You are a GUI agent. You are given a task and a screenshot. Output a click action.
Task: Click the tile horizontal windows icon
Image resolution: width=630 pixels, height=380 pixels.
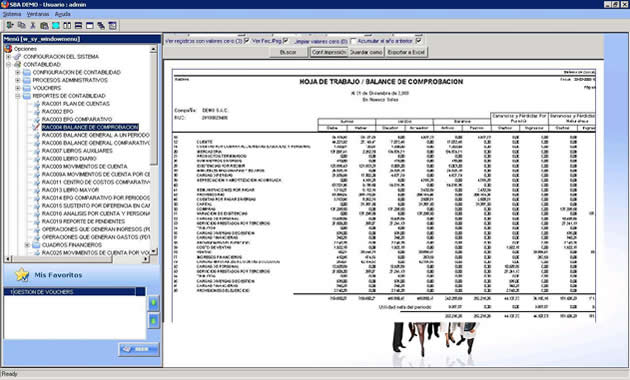click(78, 25)
